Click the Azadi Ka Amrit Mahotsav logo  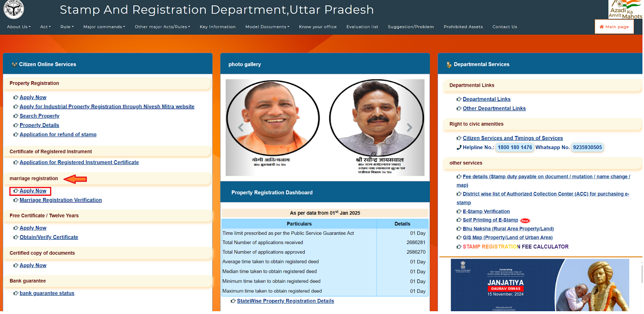click(625, 9)
